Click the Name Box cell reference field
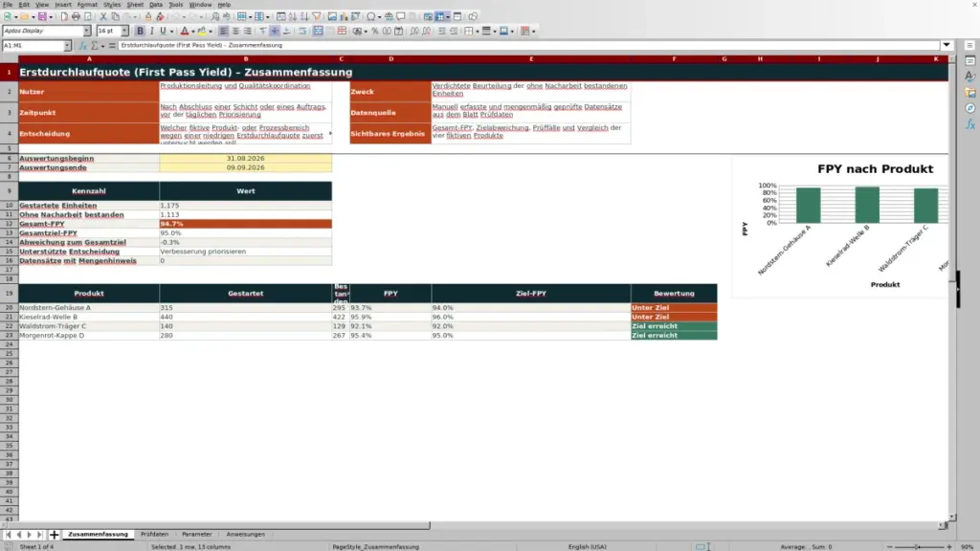 (33, 46)
